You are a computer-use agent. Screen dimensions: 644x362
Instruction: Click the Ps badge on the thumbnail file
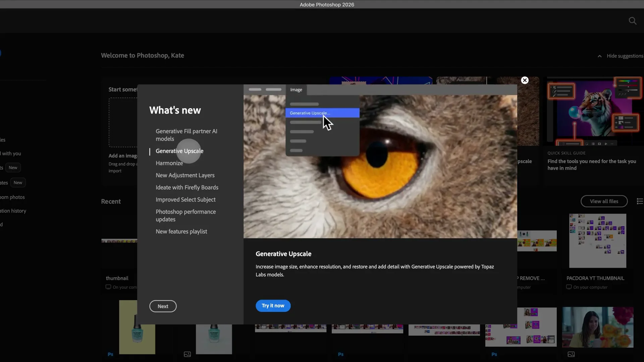point(110,354)
